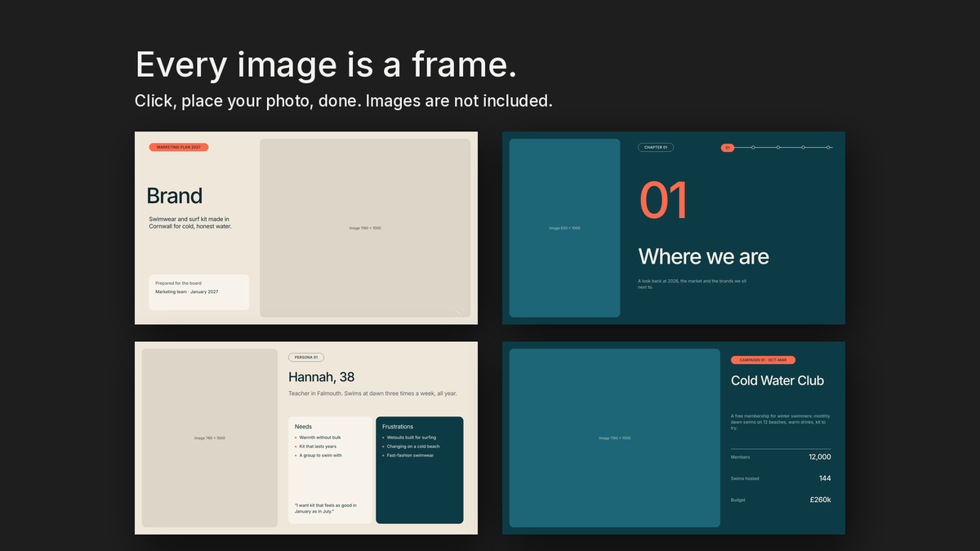Click the 'Every image is a frame.' headline
Viewport: 980px width, 551px height.
pos(326,64)
